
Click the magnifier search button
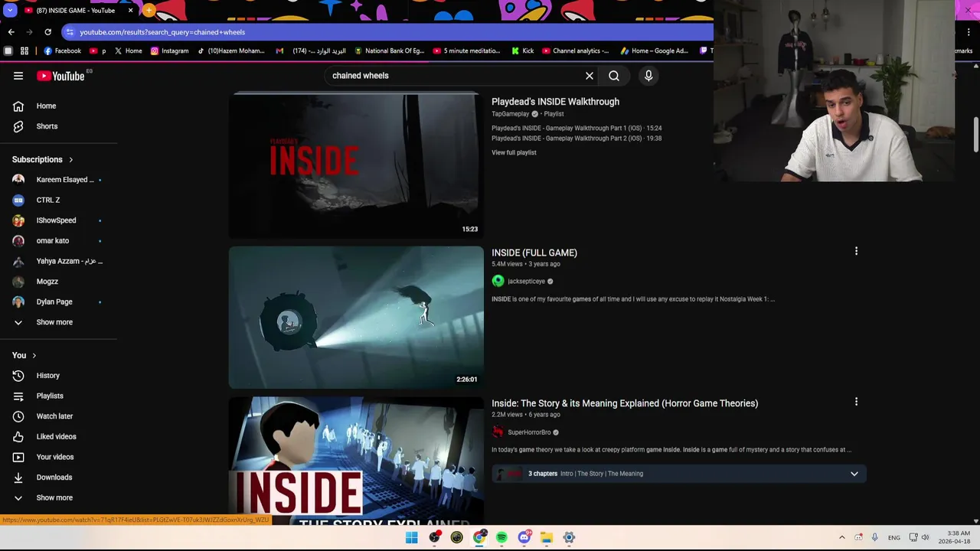[x=614, y=76]
